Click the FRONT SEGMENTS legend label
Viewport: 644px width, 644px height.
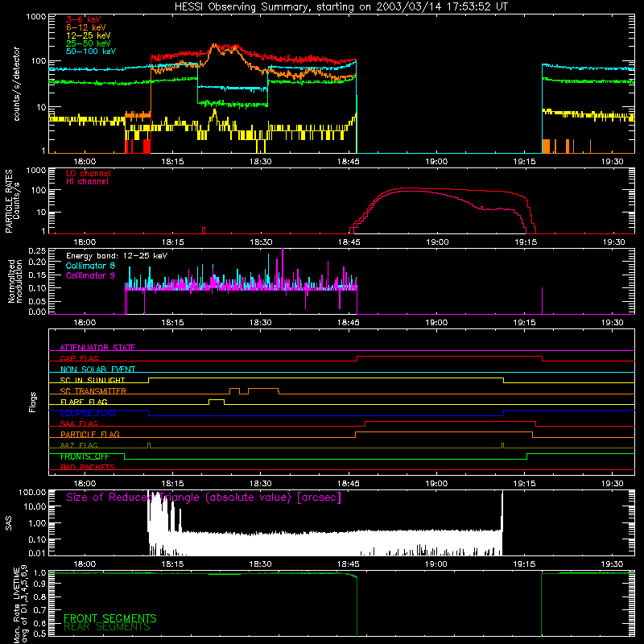(x=109, y=618)
